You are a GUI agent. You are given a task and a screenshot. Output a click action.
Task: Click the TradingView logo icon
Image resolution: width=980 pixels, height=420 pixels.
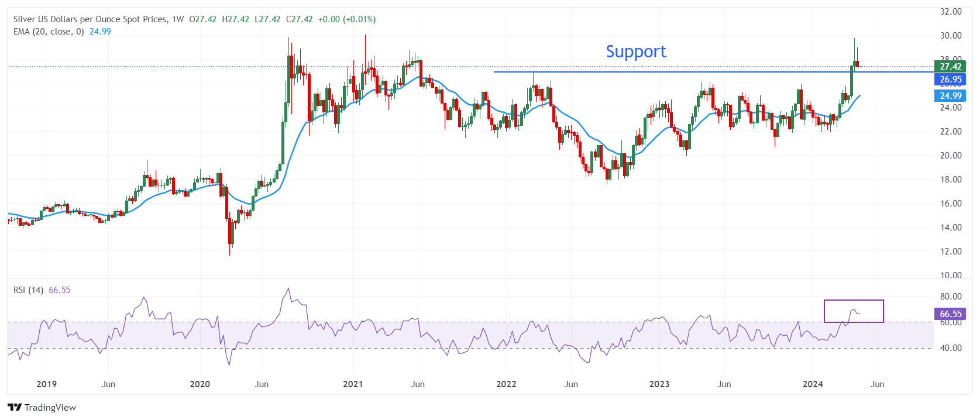(x=15, y=408)
